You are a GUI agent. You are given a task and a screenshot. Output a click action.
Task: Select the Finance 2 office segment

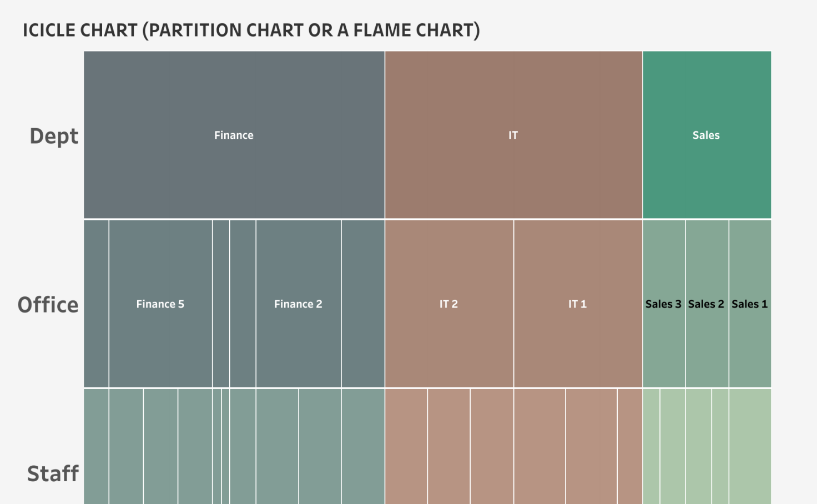coord(298,304)
